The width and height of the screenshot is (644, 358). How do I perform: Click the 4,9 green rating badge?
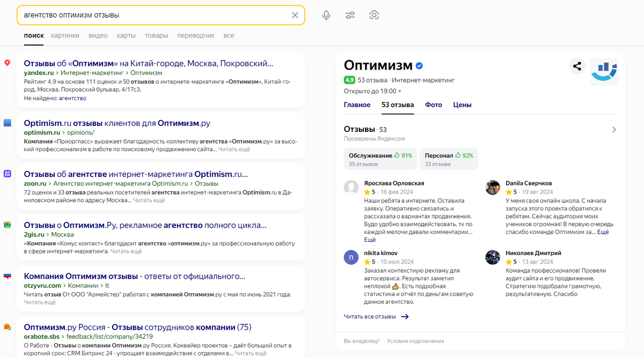pyautogui.click(x=349, y=80)
